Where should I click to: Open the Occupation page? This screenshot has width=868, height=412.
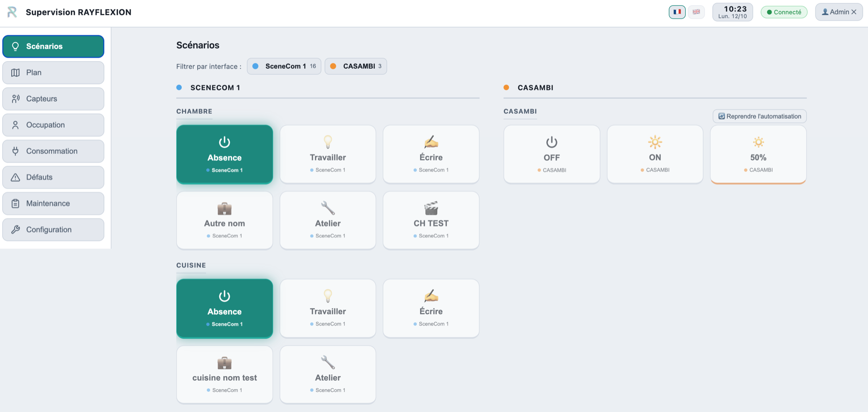point(53,125)
